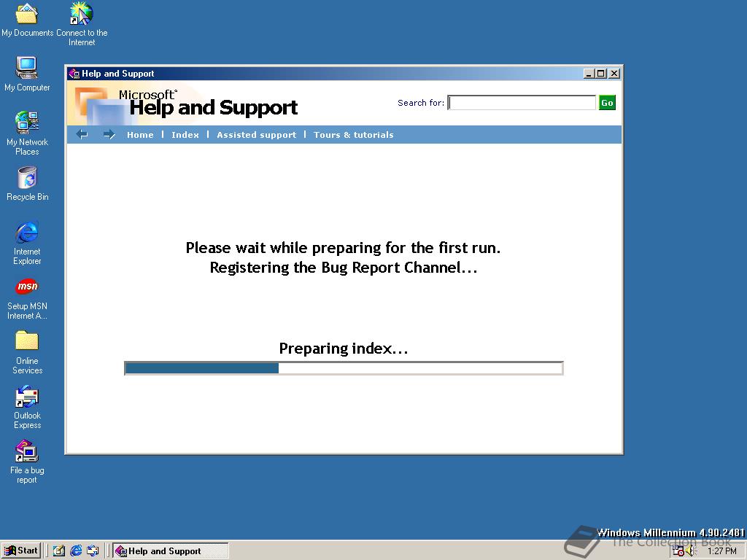Click the Preparing index progress bar
The width and height of the screenshot is (747, 560).
click(344, 368)
